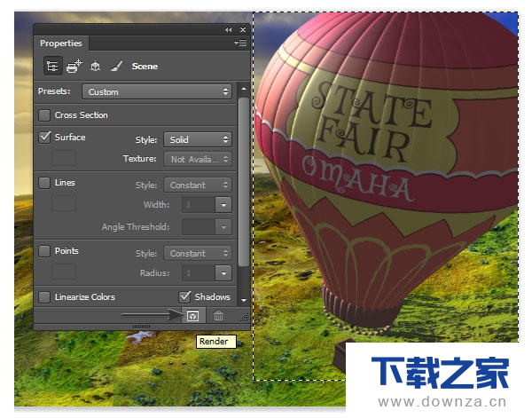This screenshot has width=532, height=418.
Task: Open the Surface Style Solid dropdown
Action: click(198, 139)
